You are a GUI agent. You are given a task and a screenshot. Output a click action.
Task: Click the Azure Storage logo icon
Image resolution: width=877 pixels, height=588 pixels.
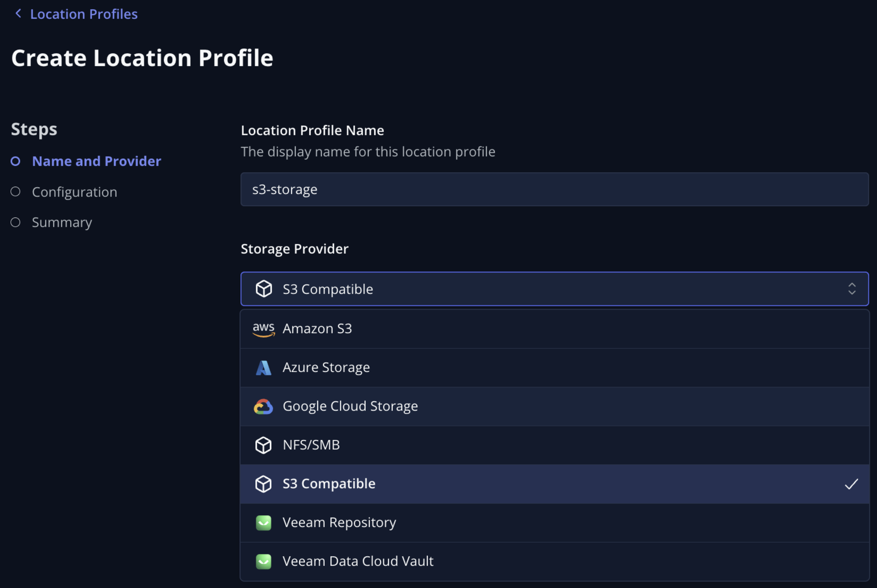coord(263,367)
